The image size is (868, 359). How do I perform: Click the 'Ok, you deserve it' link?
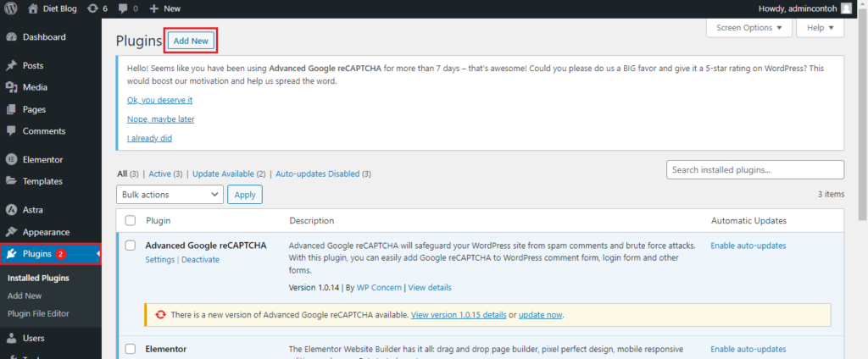160,100
